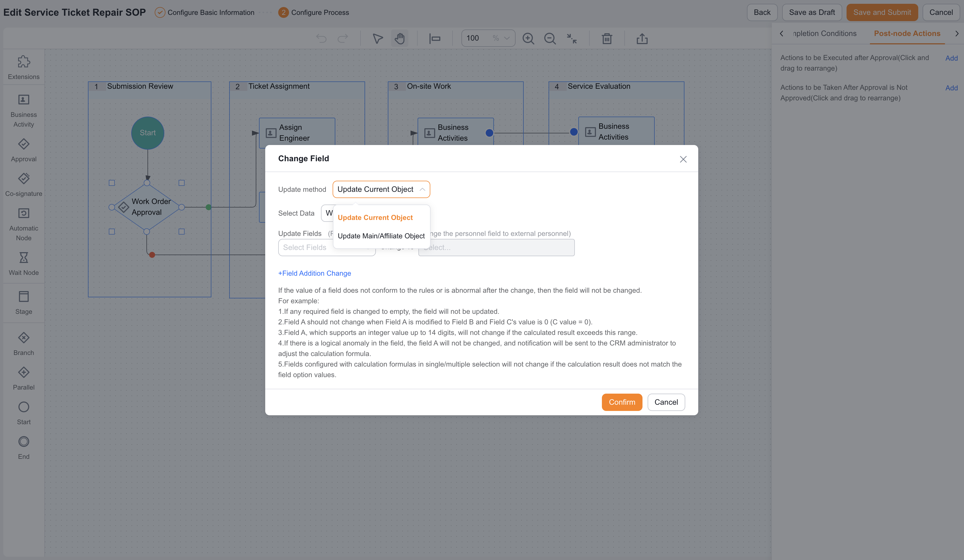Viewport: 964px width, 560px height.
Task: Zoom in with the magnifier plus icon
Action: [528, 38]
